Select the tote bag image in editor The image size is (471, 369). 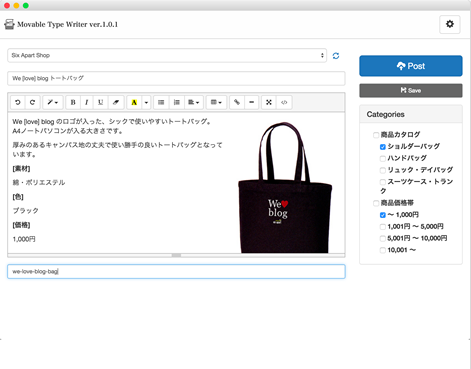(285, 187)
